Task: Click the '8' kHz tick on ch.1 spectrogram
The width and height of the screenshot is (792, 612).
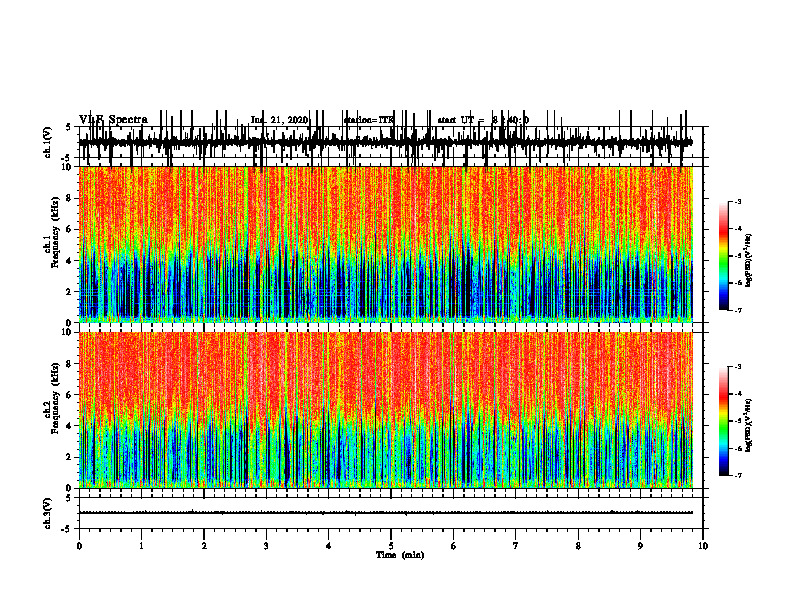Action: 70,198
